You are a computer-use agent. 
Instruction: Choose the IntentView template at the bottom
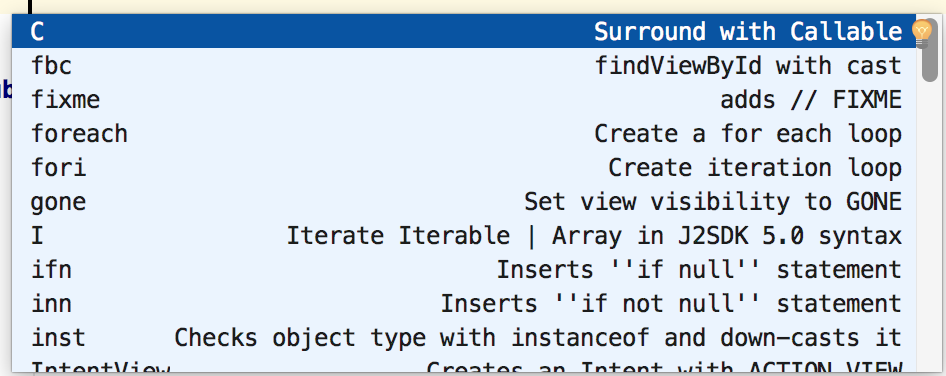(465, 364)
